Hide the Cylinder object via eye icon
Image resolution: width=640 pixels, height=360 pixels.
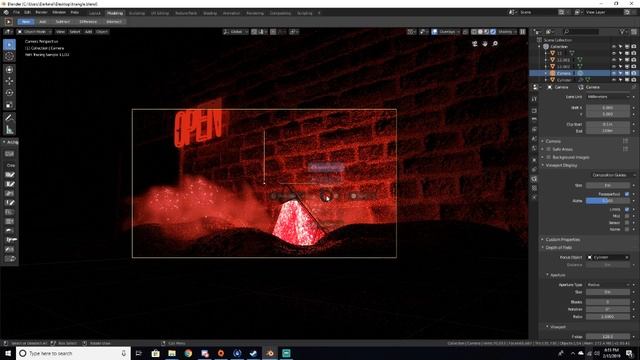pyautogui.click(x=614, y=80)
